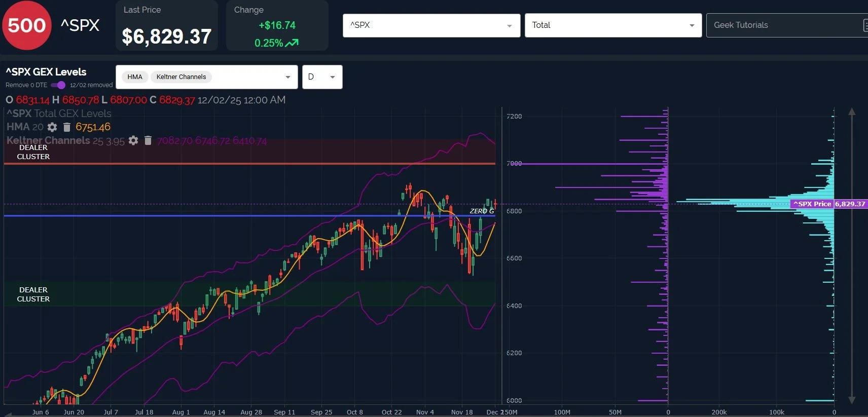
Task: Open the D timeframe dropdown
Action: 322,77
